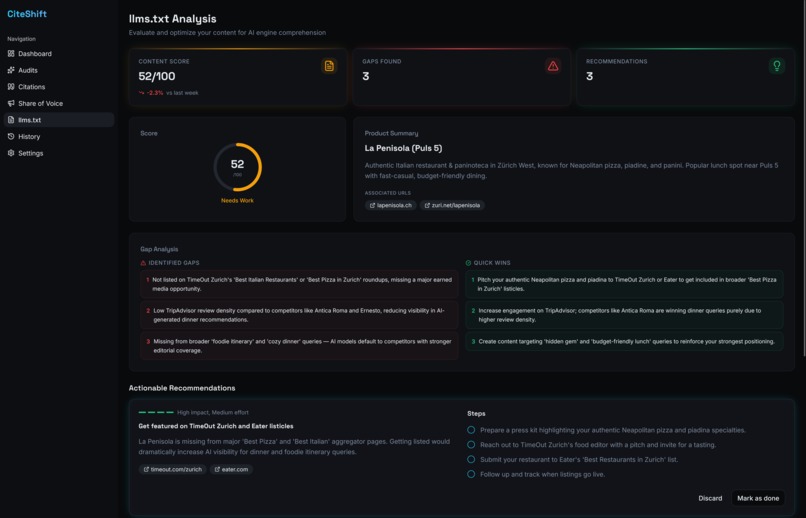This screenshot has height=518, width=806.
Task: Select quick win about TripAdvisor engagement
Action: point(624,315)
